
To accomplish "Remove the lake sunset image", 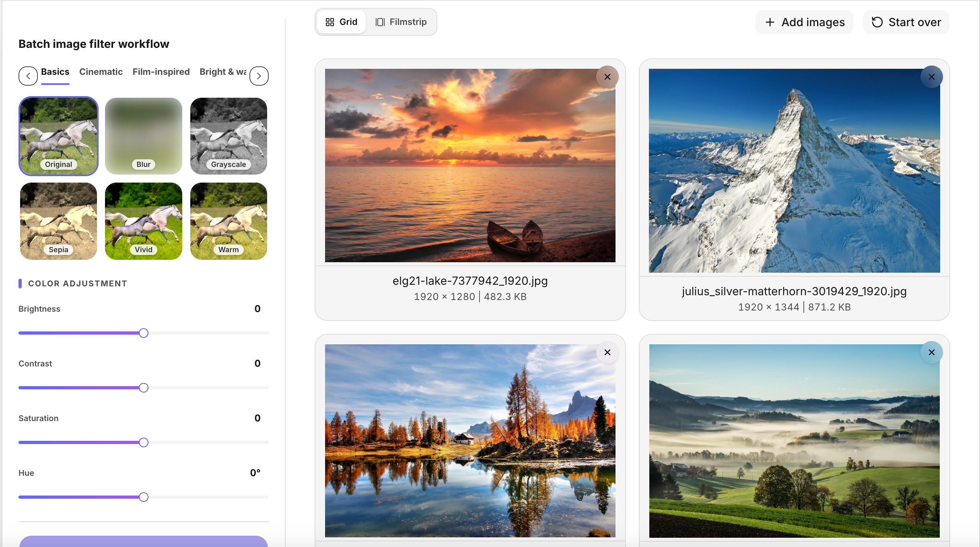I will pos(607,77).
